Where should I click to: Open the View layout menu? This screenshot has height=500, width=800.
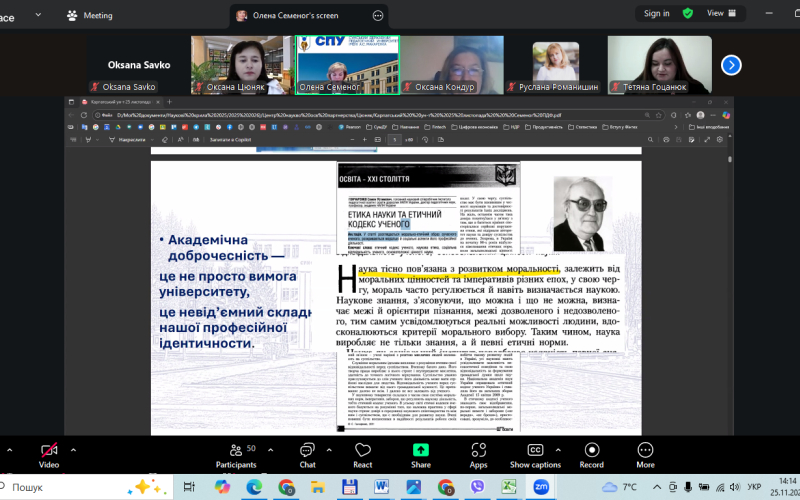[x=721, y=13]
